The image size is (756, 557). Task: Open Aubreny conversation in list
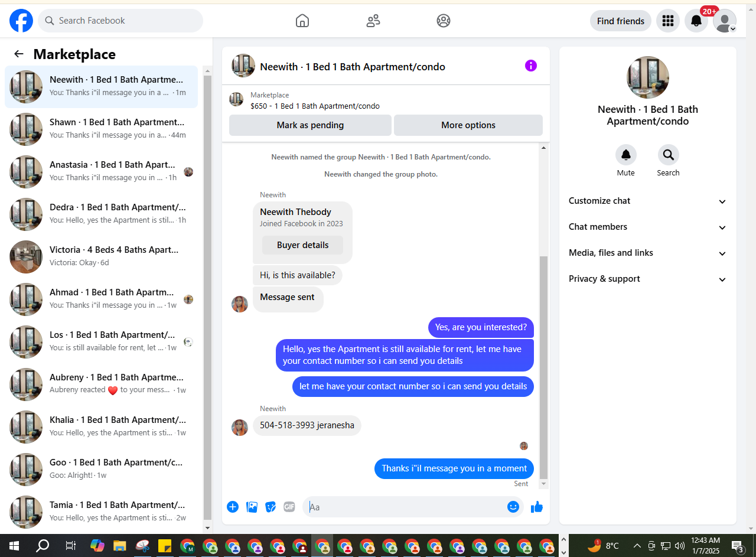(101, 385)
